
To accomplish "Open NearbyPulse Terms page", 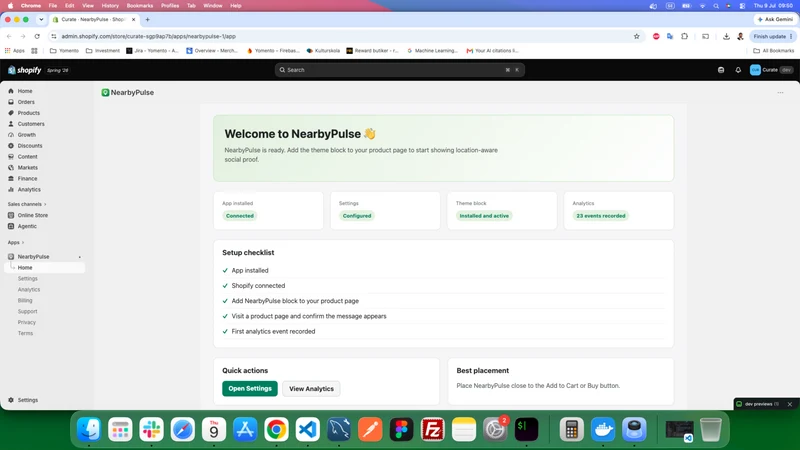I will [25, 333].
